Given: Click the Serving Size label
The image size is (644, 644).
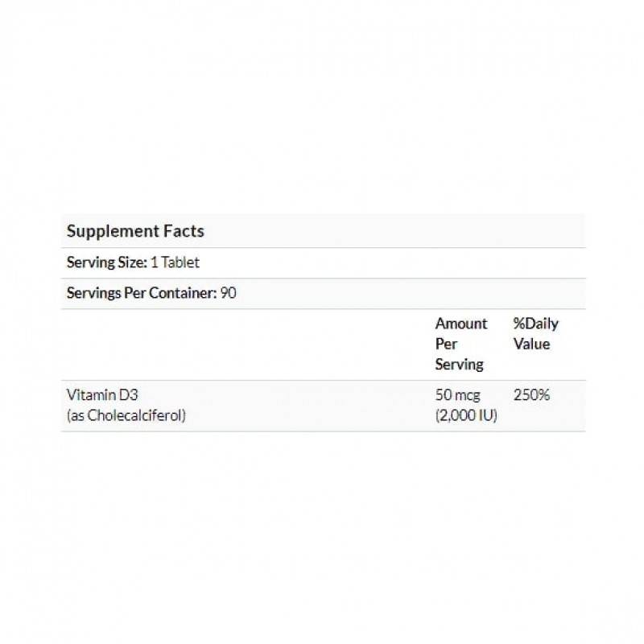Looking at the screenshot, I should [105, 262].
